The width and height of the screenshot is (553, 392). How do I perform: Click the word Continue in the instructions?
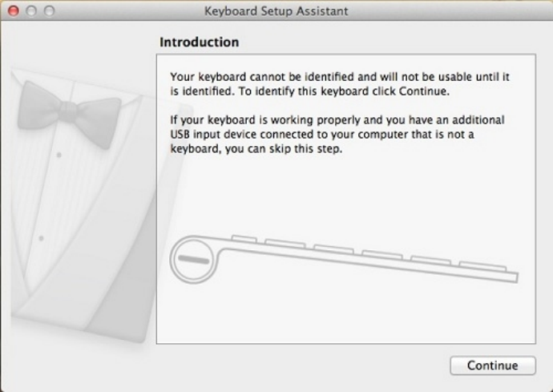[423, 91]
